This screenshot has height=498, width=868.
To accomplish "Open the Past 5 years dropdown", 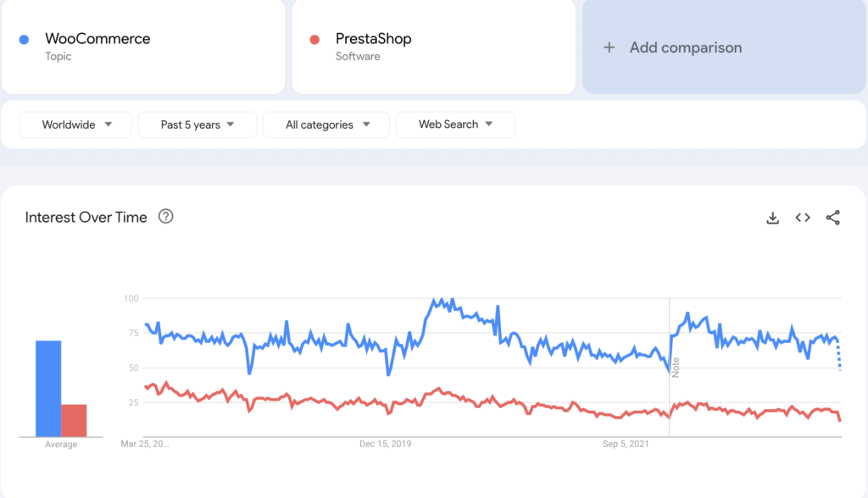I will [198, 125].
